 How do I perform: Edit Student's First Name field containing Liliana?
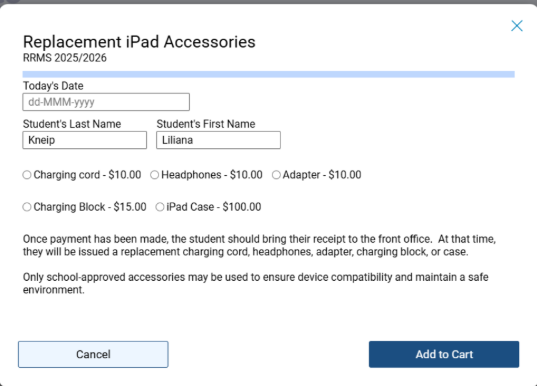[218, 140]
